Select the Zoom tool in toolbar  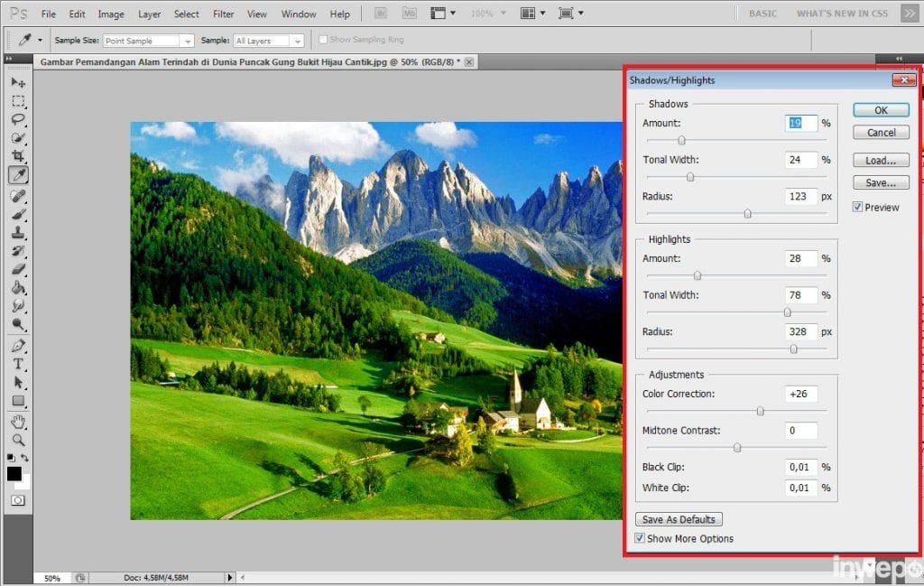(18, 440)
